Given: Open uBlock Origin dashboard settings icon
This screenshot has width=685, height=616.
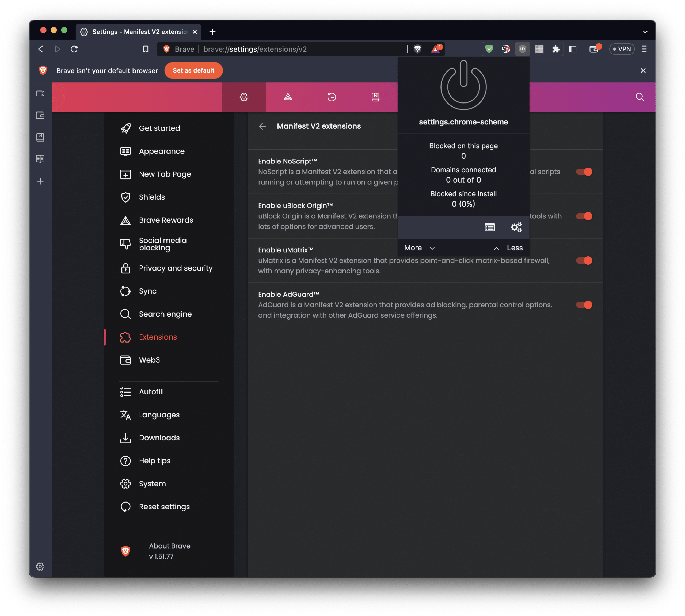Looking at the screenshot, I should coord(516,227).
